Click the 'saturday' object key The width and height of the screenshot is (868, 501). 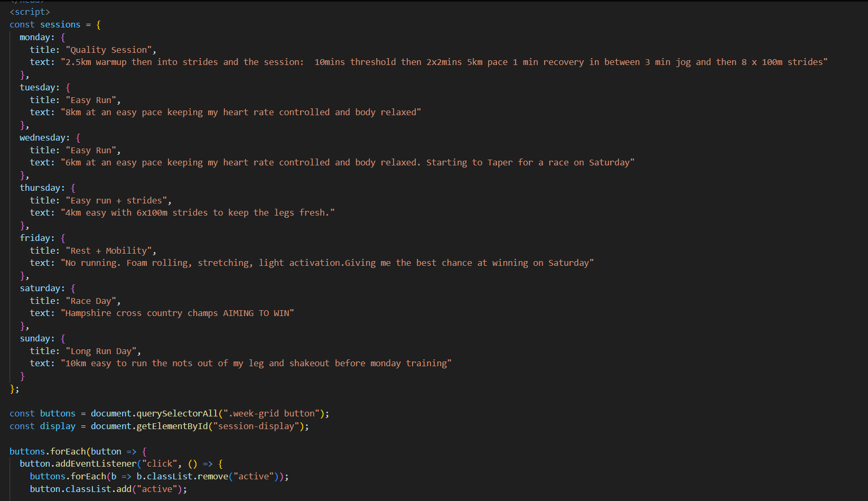click(x=40, y=288)
